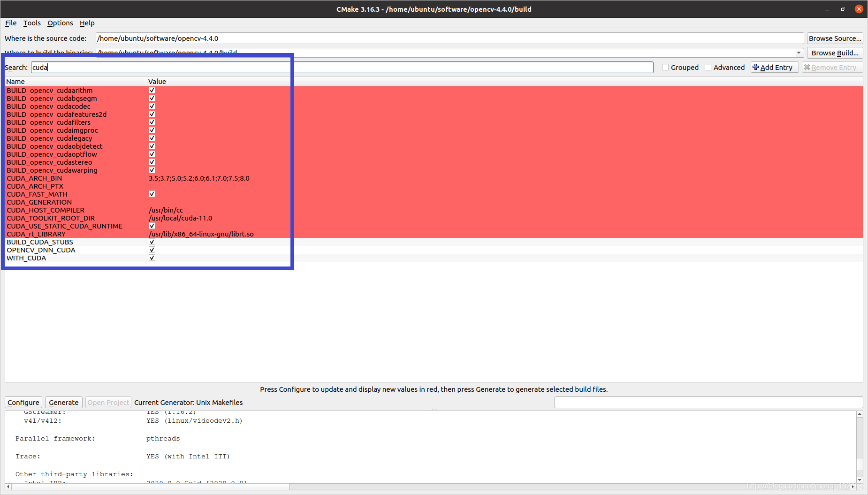Select the OPENCV_DNN_CUDA entry name

(x=41, y=250)
